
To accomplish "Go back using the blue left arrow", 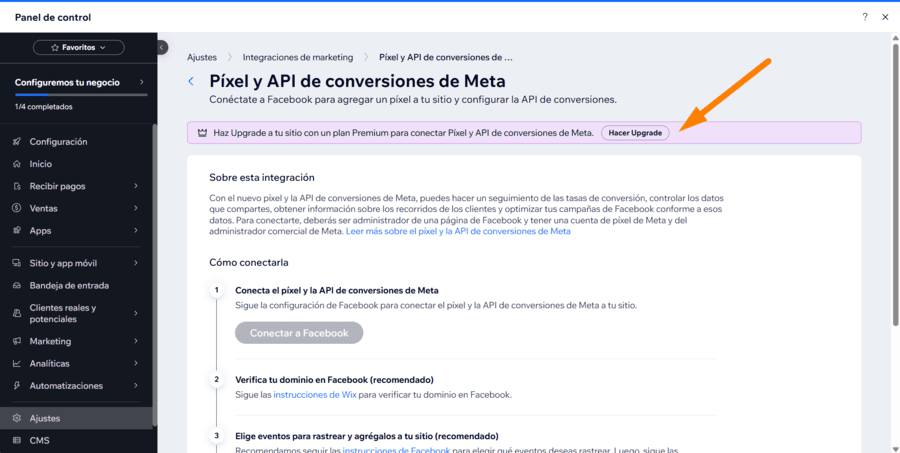I will [x=191, y=82].
